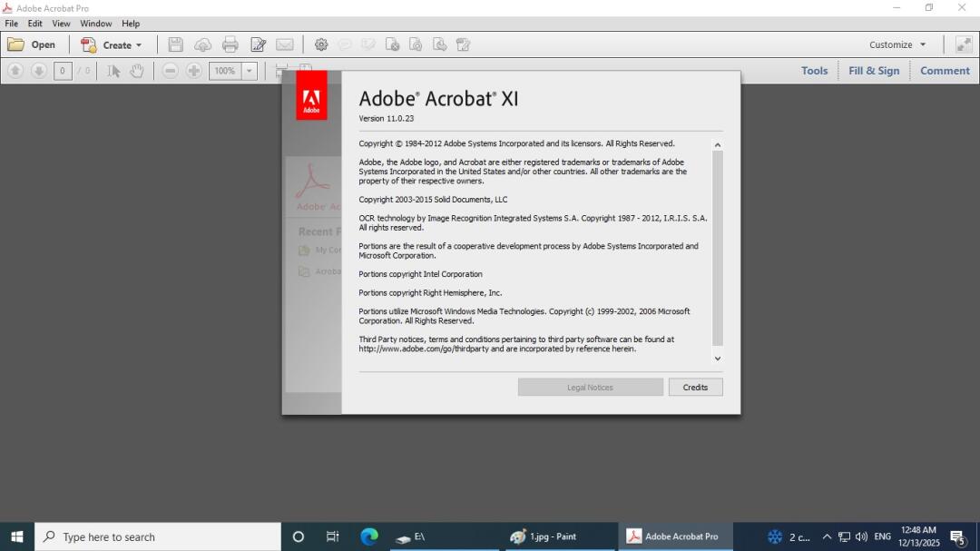The image size is (980, 551).
Task: Click the 100% zoom value field
Action: click(225, 71)
